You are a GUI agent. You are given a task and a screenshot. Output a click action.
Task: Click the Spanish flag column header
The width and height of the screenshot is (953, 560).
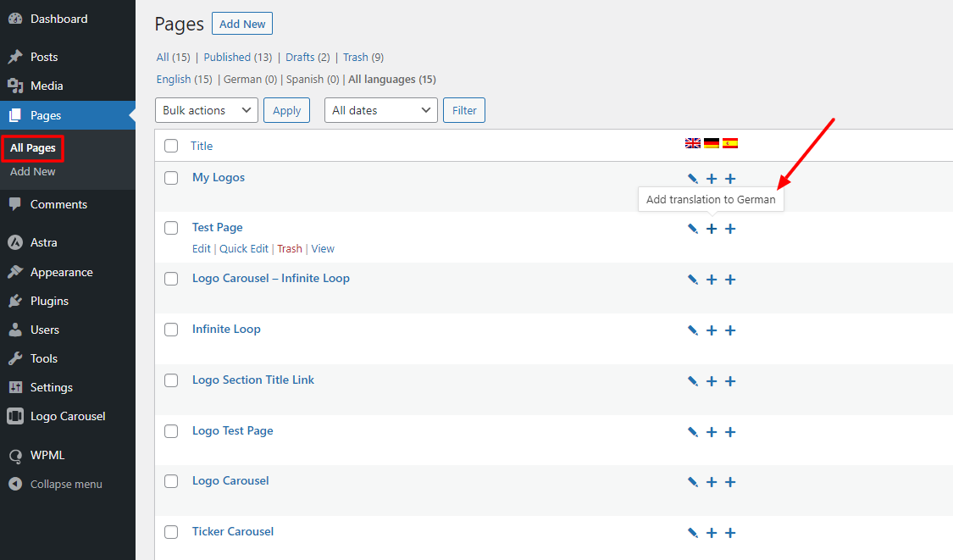[x=730, y=143]
